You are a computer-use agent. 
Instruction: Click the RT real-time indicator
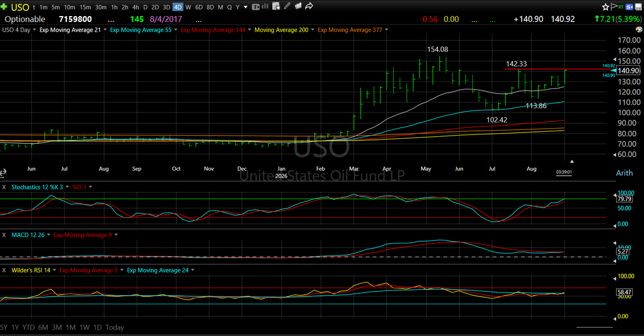point(621,7)
